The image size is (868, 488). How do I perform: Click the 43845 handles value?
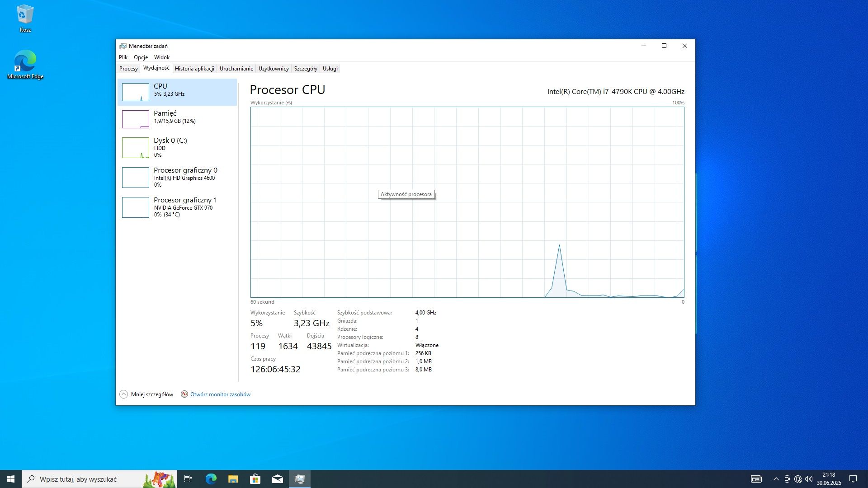(319, 346)
